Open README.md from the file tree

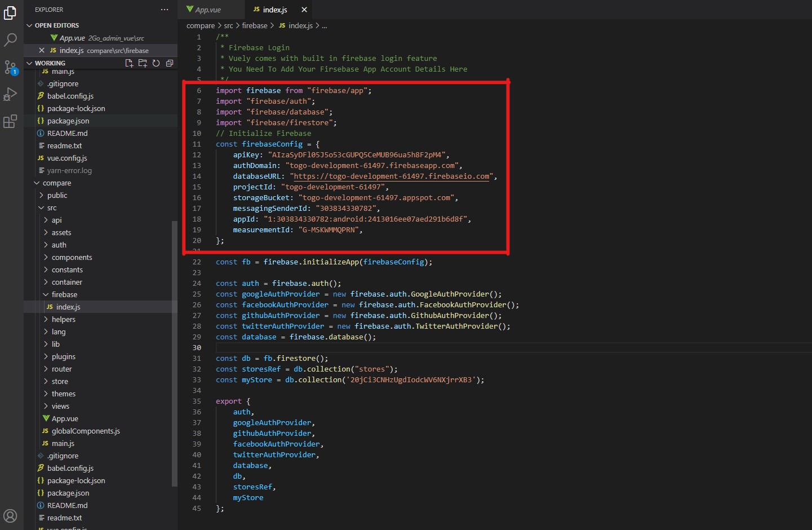click(x=67, y=133)
